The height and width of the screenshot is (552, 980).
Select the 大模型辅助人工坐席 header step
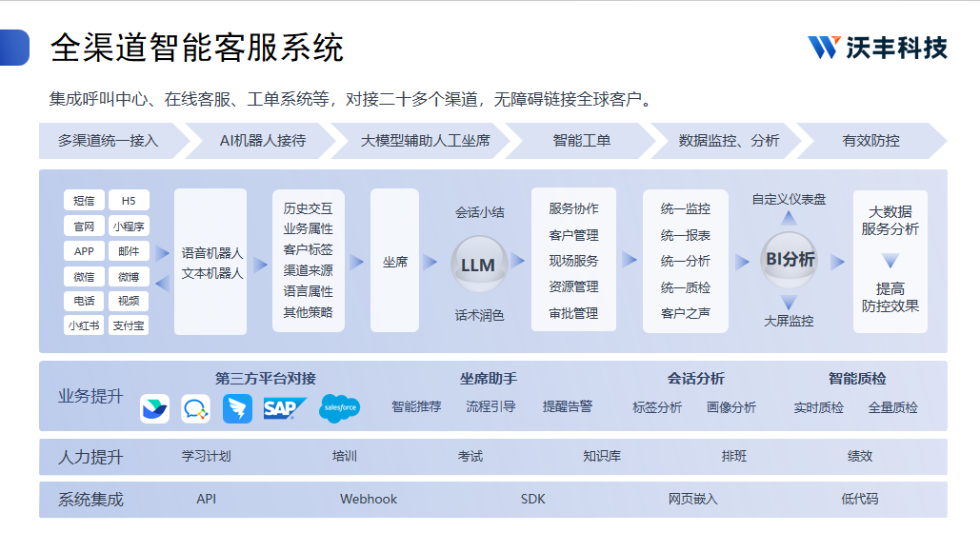click(425, 141)
